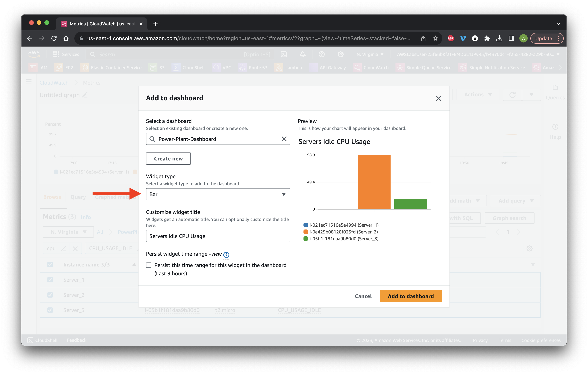The width and height of the screenshot is (588, 374).
Task: Click the Update browser button
Action: [x=547, y=38]
